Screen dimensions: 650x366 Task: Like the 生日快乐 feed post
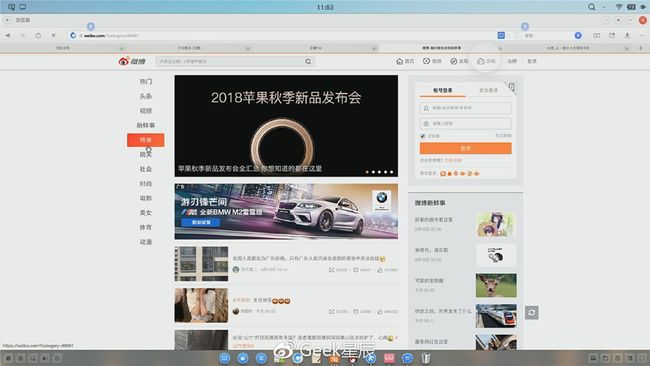(388, 311)
